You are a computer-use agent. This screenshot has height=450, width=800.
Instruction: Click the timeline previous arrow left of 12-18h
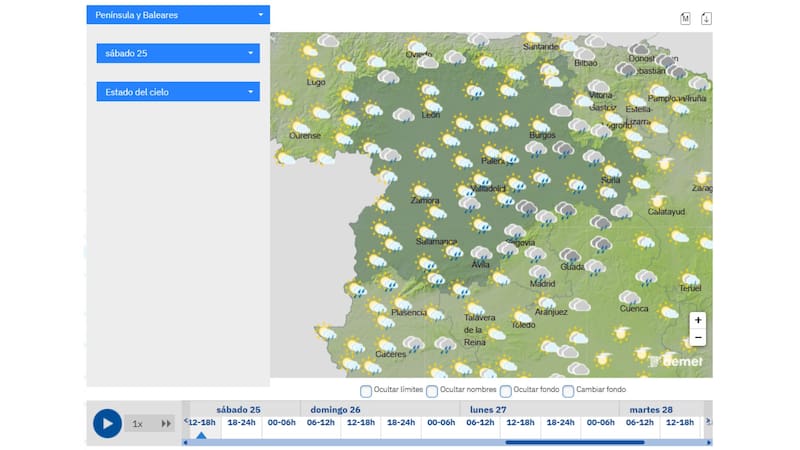186,421
